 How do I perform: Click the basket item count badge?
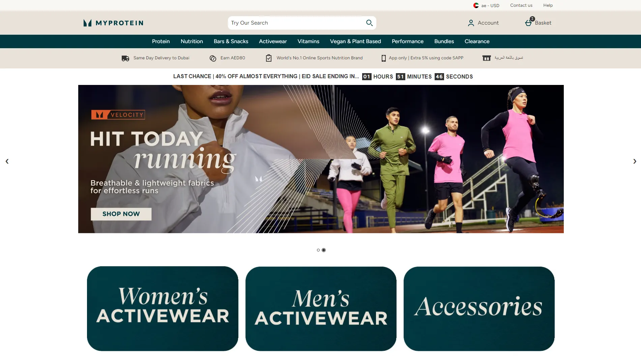pos(532,19)
